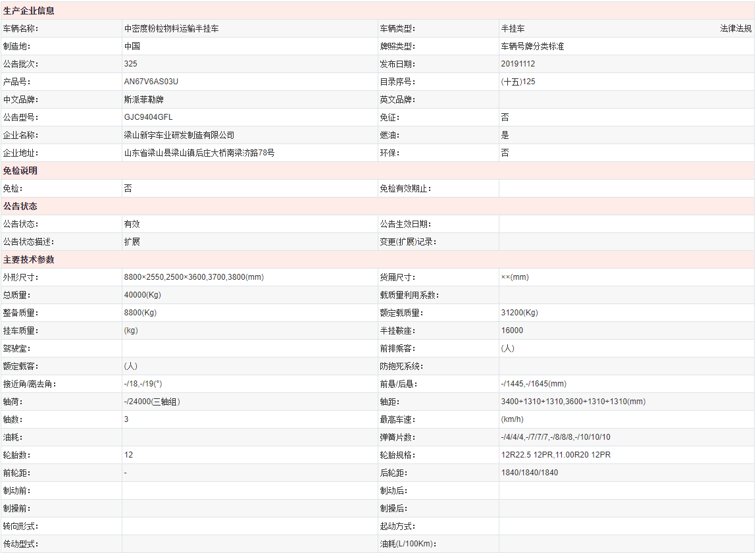The width and height of the screenshot is (756, 553).
Task: Click the catalog number (十五)125
Action: coord(518,82)
